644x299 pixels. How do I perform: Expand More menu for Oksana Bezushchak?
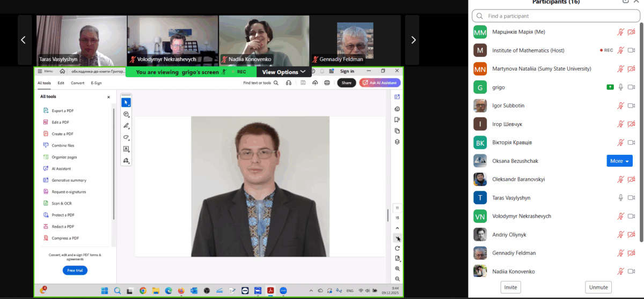click(x=619, y=161)
